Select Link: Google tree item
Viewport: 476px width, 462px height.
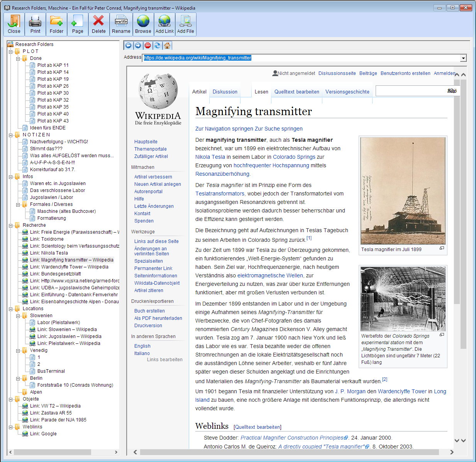(x=43, y=434)
